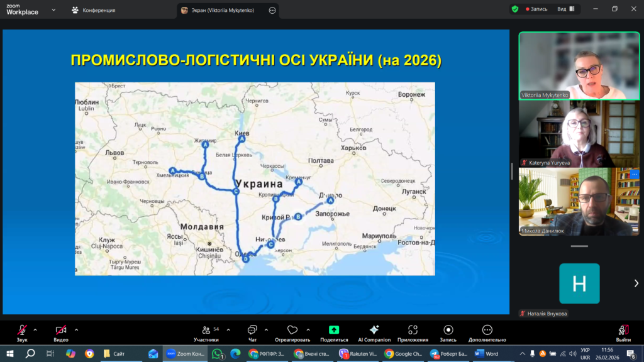
Task: Click the green encryption shield icon
Action: click(515, 9)
